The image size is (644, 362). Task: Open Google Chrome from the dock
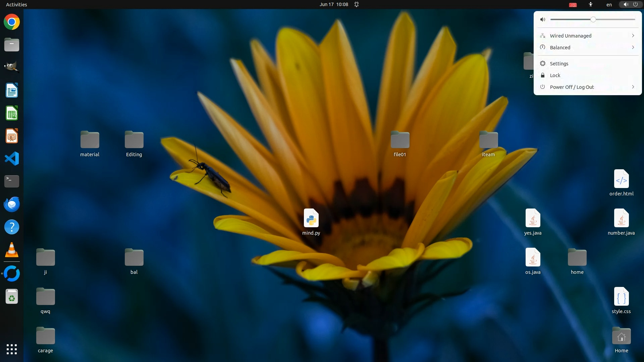click(12, 22)
